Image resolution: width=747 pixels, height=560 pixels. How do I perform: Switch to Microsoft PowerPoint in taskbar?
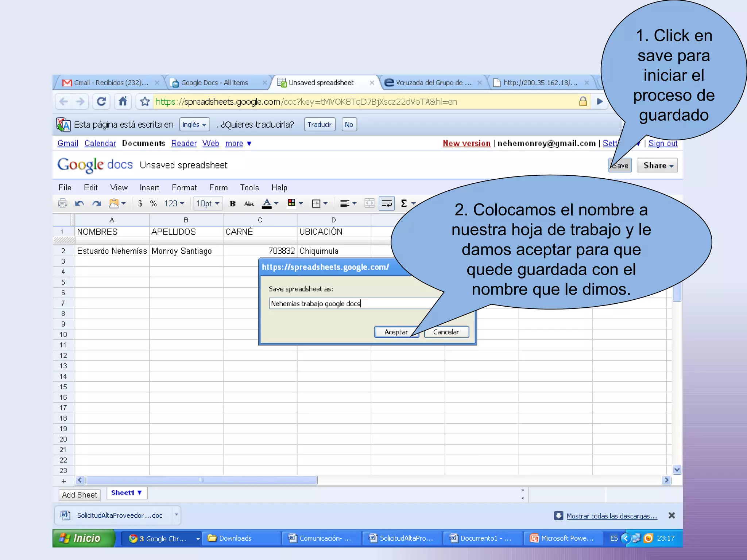click(x=564, y=538)
